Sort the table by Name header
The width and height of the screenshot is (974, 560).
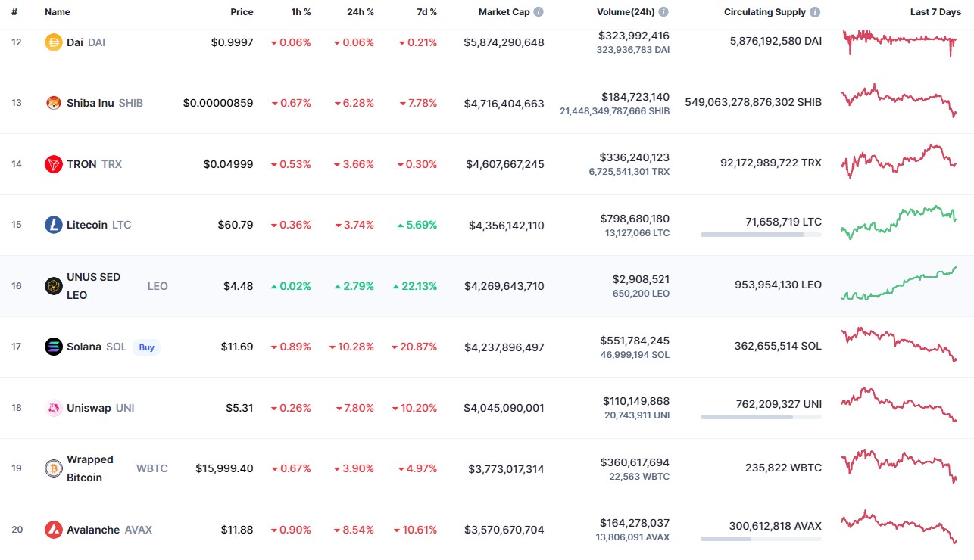tap(58, 12)
